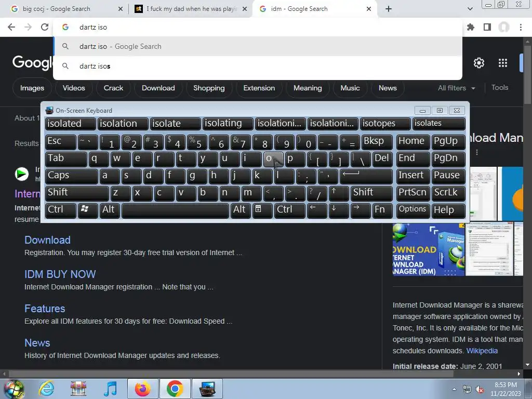Open the Windows Start button

tap(14, 389)
